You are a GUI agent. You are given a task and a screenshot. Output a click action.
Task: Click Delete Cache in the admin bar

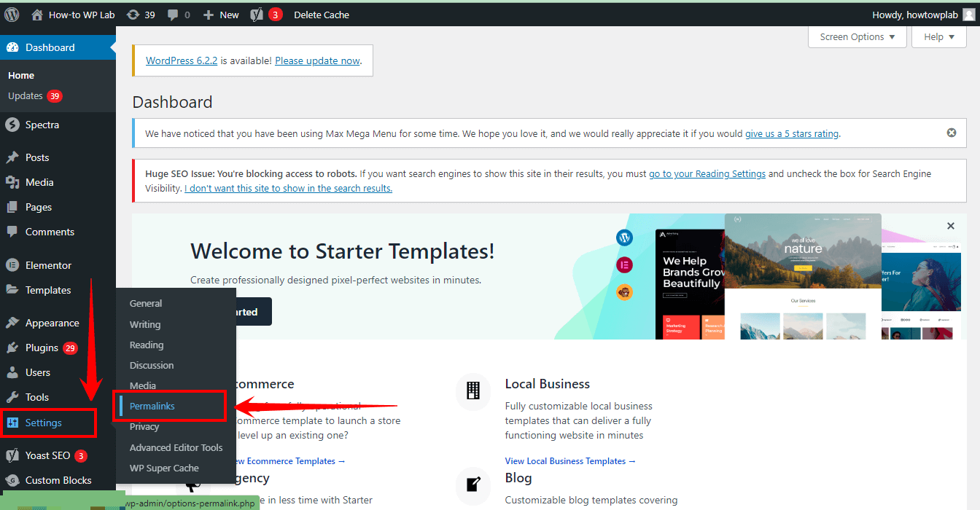click(321, 15)
